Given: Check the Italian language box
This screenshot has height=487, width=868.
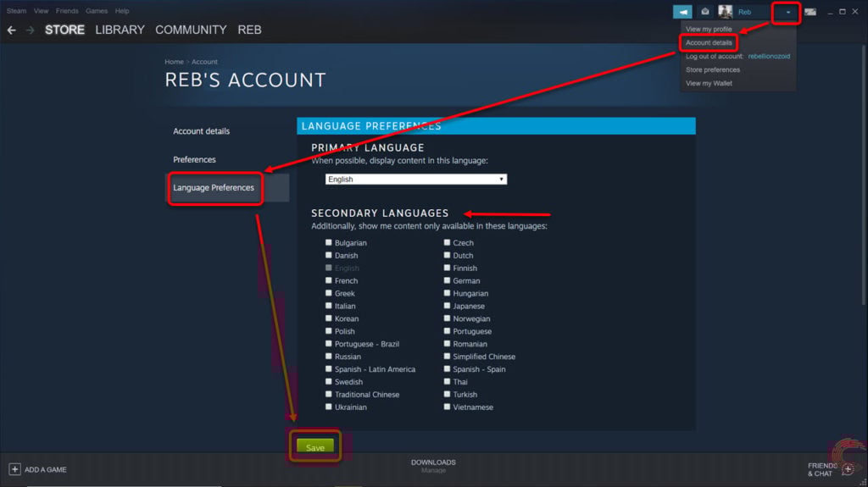Looking at the screenshot, I should pos(328,306).
